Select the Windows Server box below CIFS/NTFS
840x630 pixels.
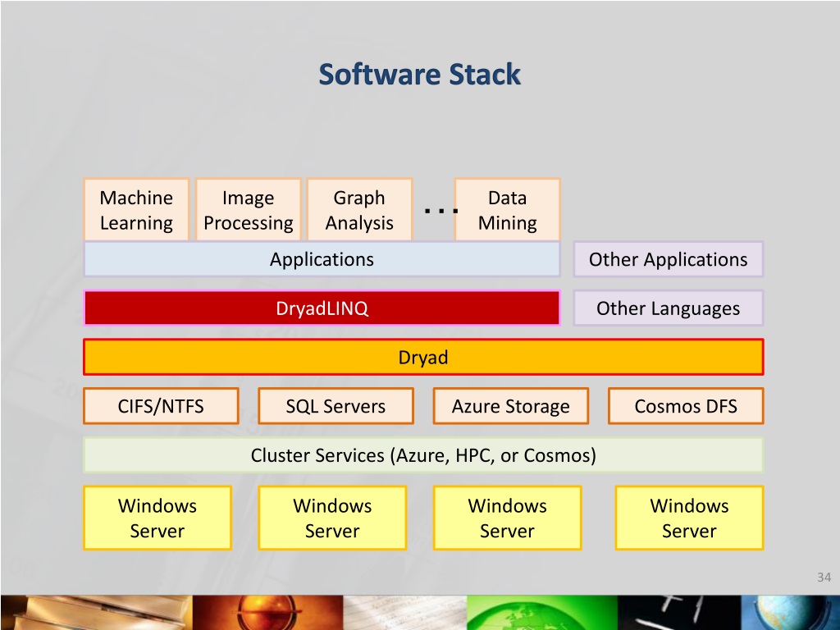coord(157,518)
